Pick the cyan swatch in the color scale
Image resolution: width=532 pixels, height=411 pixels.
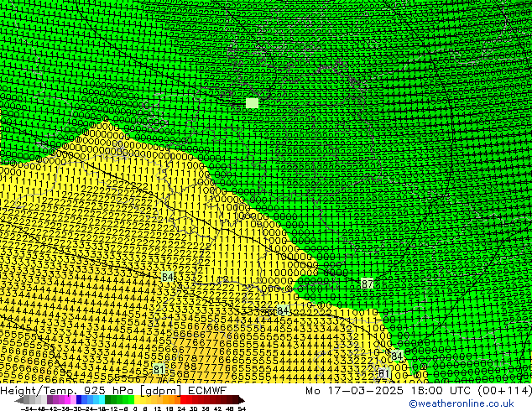coord(99,400)
